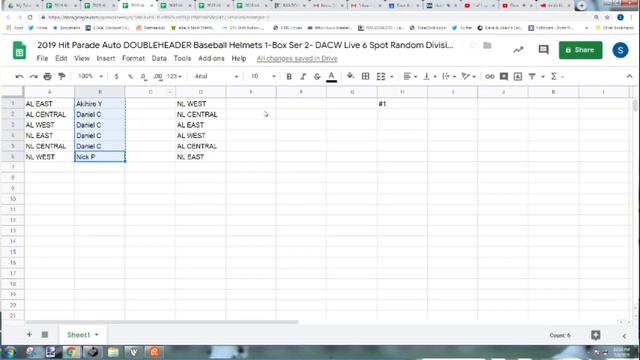Click the Merge cells icon
The height and width of the screenshot is (360, 640).
click(x=380, y=76)
